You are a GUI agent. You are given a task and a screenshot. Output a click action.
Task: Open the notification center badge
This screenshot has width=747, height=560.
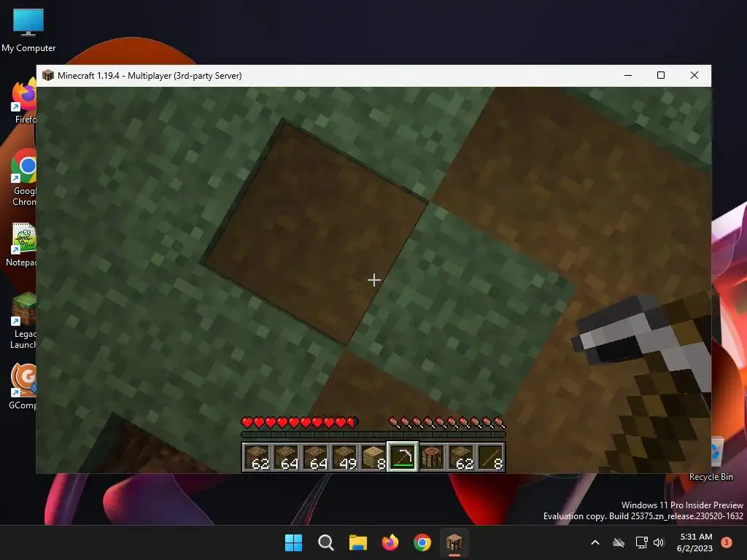[726, 542]
